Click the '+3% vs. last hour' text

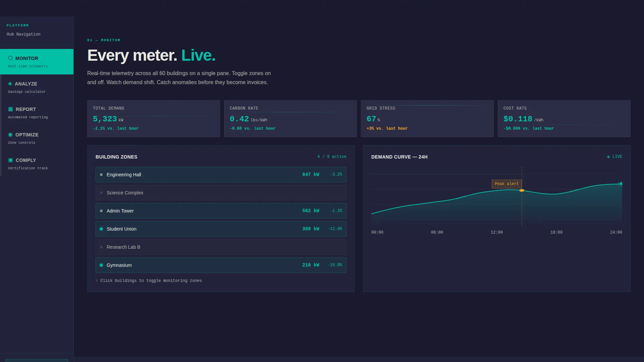point(387,128)
